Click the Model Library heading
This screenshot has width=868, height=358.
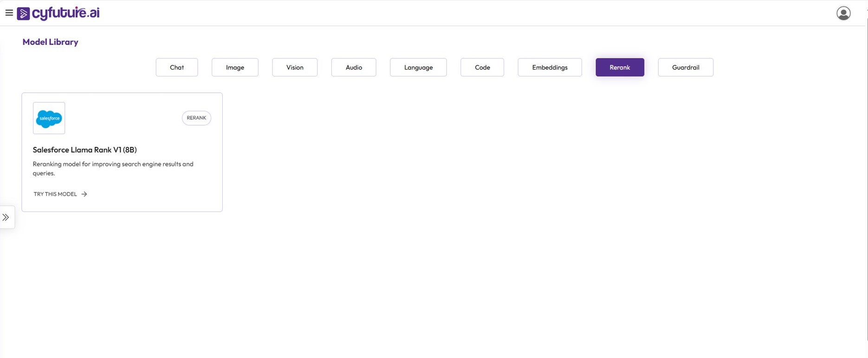(x=50, y=42)
